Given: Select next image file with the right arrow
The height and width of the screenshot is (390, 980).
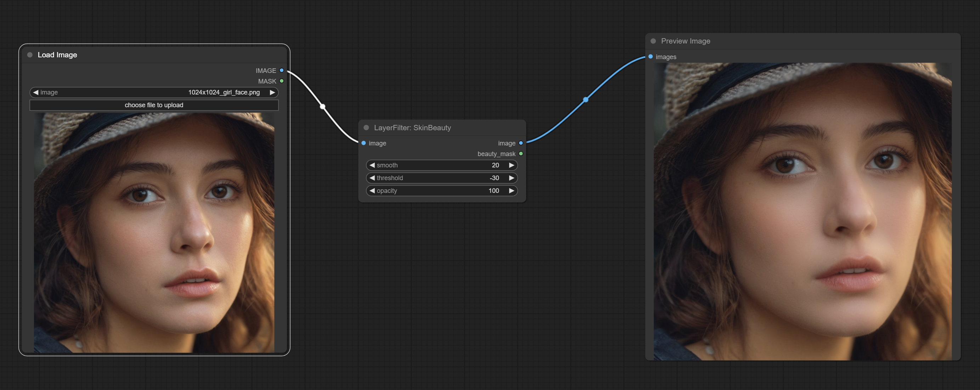Looking at the screenshot, I should tap(272, 92).
